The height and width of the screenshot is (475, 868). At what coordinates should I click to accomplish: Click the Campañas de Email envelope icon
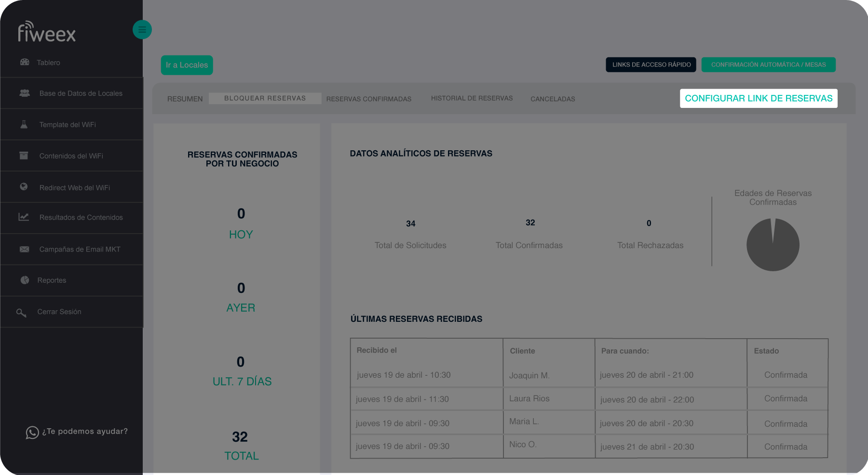point(24,249)
